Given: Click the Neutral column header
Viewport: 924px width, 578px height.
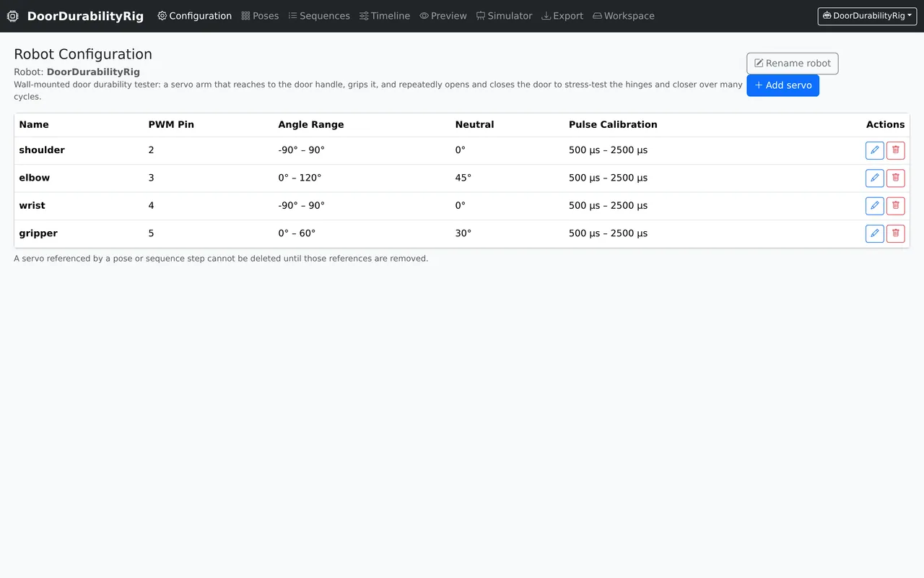Looking at the screenshot, I should tap(474, 124).
